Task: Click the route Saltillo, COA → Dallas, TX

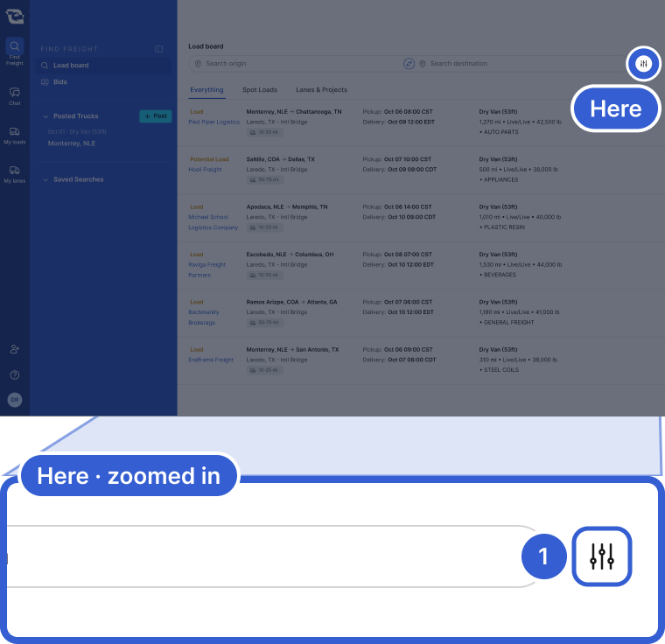Action: pyautogui.click(x=280, y=159)
